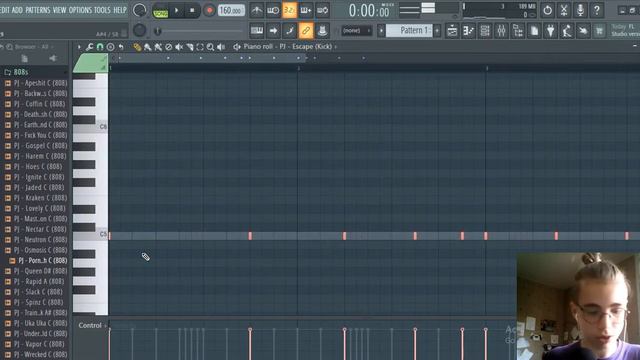Open the global snap (none) dropdown
The width and height of the screenshot is (640, 360).
(x=356, y=31)
